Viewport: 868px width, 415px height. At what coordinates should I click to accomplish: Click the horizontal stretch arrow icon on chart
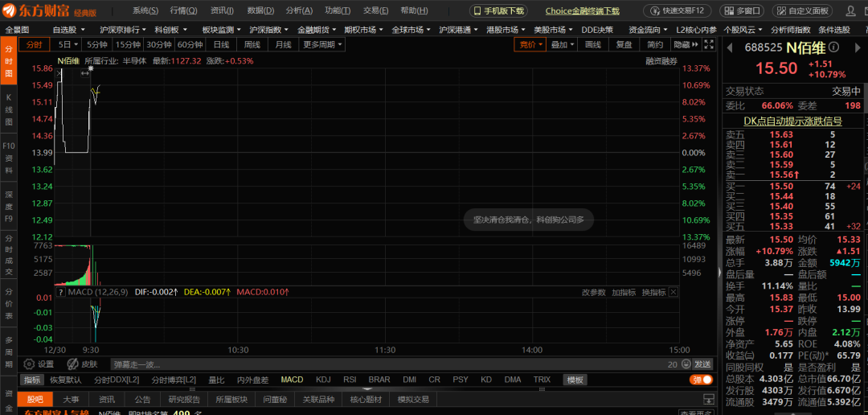pos(85,72)
